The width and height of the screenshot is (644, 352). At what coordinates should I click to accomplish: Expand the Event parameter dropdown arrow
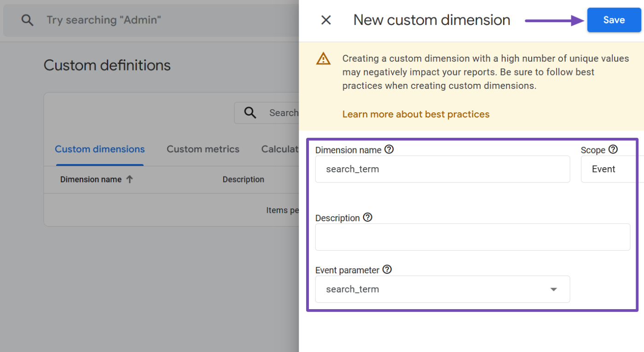pos(554,289)
